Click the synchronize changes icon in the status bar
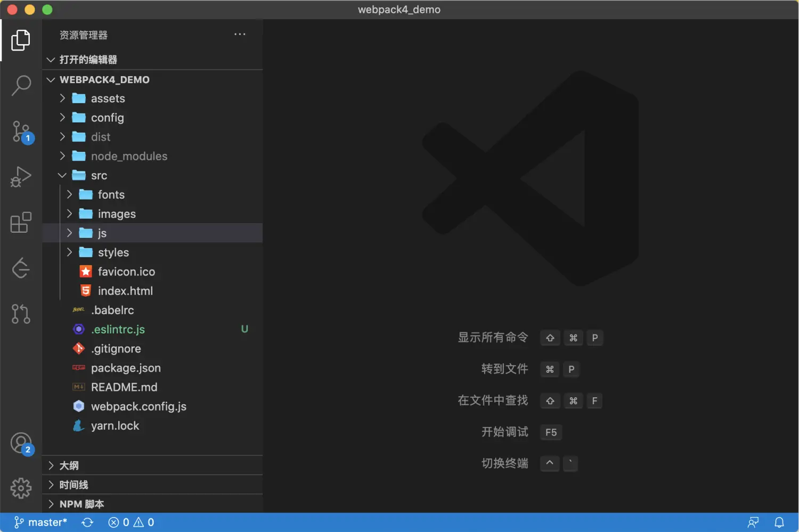This screenshot has height=532, width=799. tap(87, 522)
